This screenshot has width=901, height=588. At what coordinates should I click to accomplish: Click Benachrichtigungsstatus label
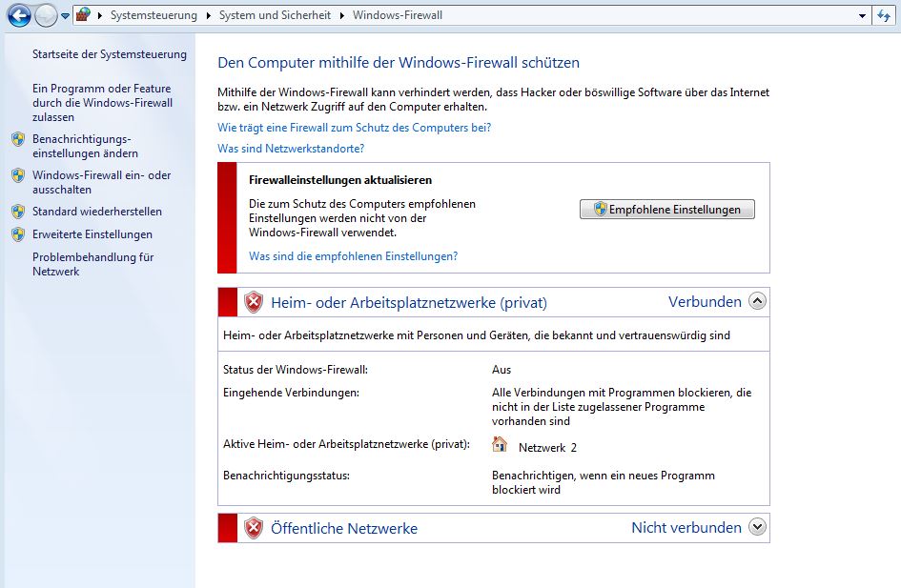[286, 476]
